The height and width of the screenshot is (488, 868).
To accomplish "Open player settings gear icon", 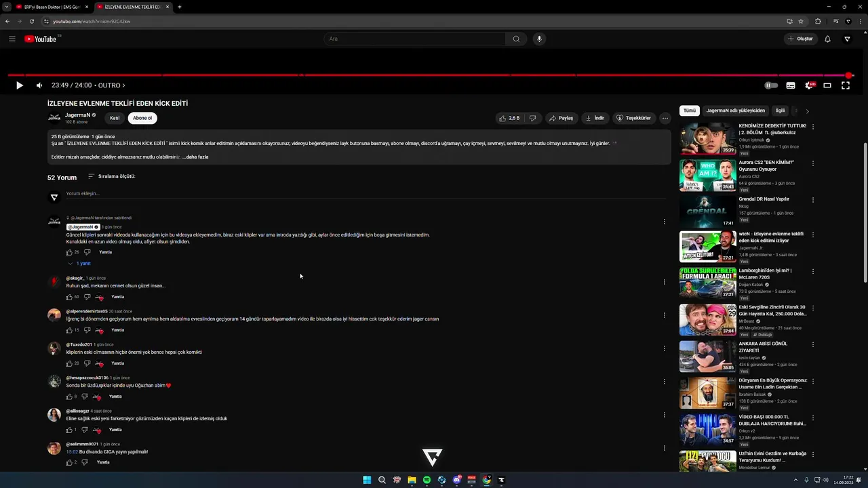I will pyautogui.click(x=809, y=85).
